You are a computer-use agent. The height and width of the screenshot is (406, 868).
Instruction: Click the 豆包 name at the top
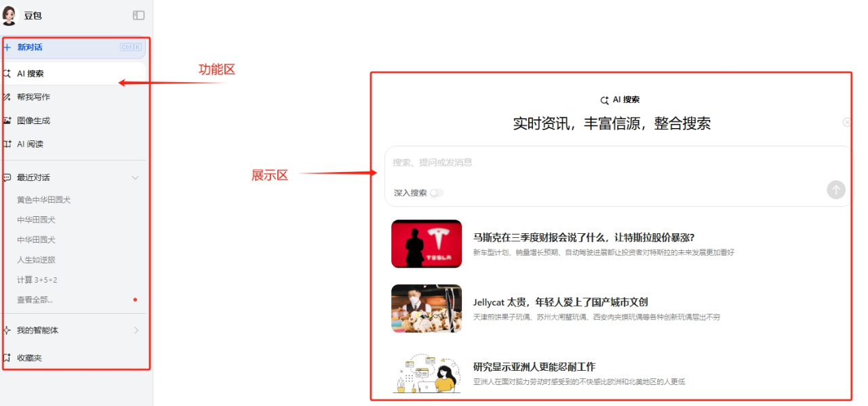tap(33, 16)
